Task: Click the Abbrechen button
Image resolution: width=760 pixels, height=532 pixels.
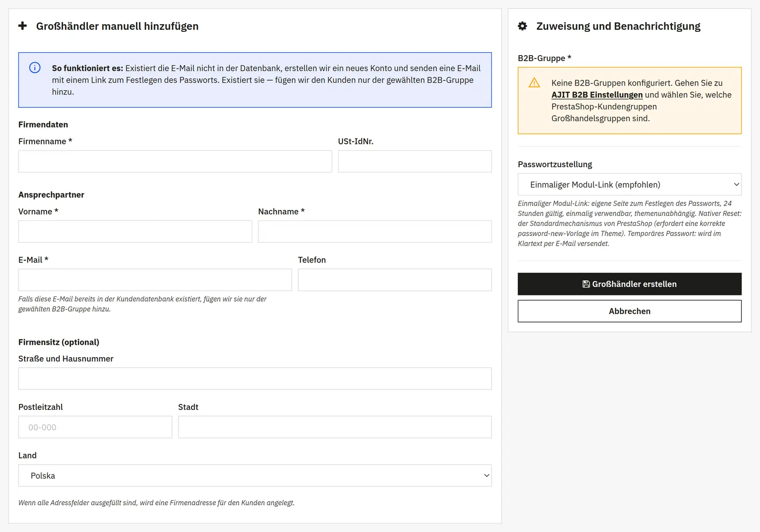Action: [629, 311]
